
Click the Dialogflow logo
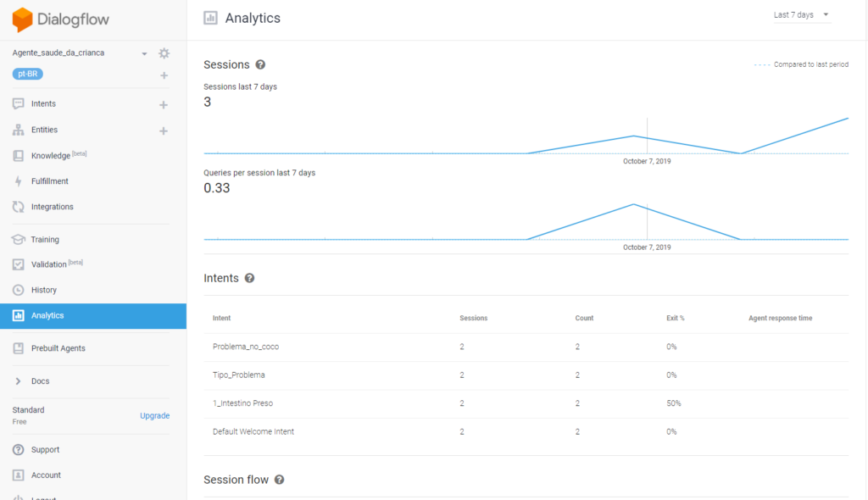point(61,19)
